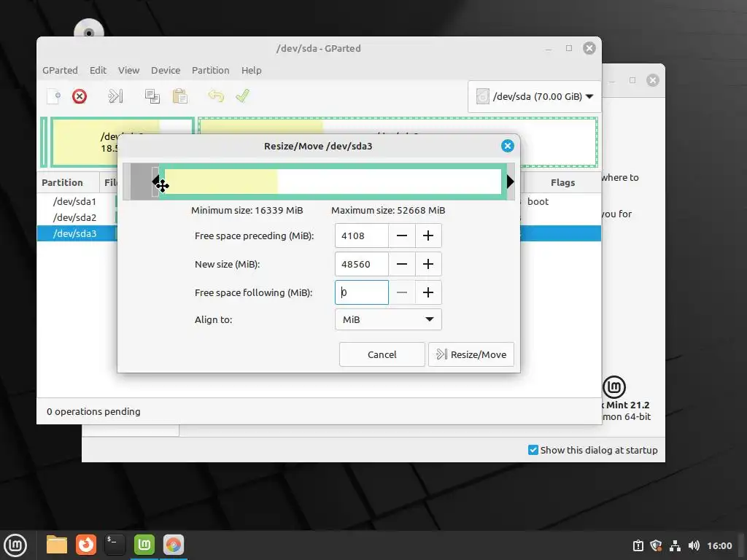Viewport: 747px width, 560px height.
Task: Click the red delete partition icon
Action: (80, 96)
